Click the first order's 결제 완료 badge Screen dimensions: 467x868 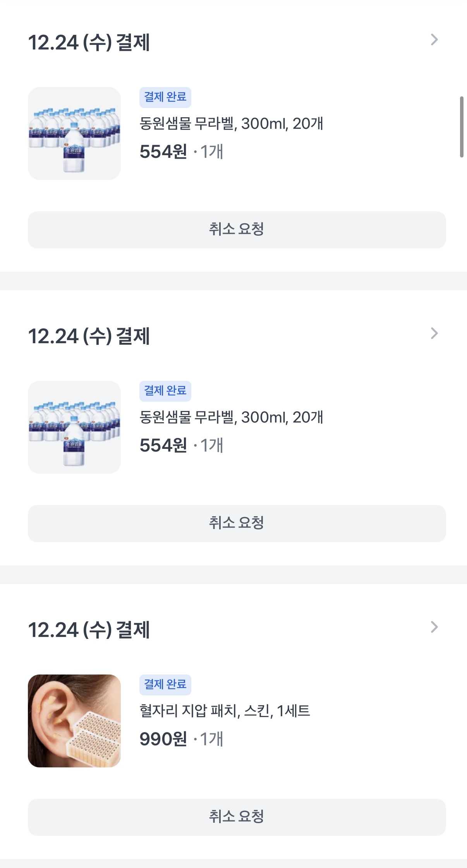pos(165,97)
